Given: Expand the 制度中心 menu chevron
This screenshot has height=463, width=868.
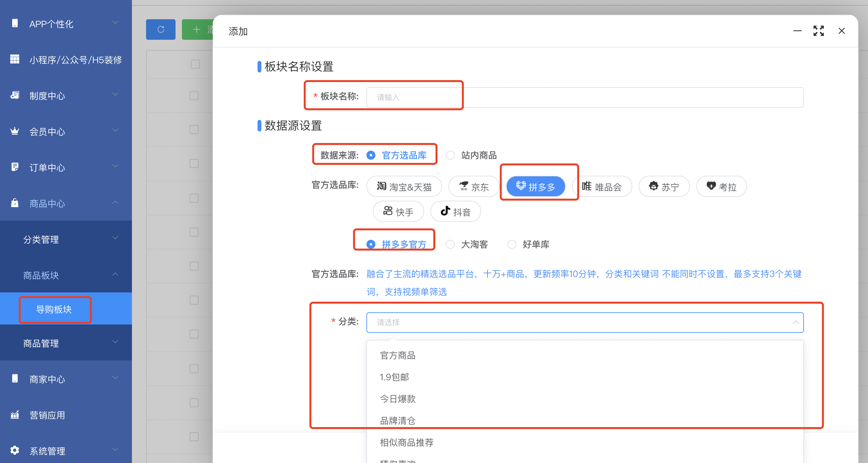Looking at the screenshot, I should 115,94.
